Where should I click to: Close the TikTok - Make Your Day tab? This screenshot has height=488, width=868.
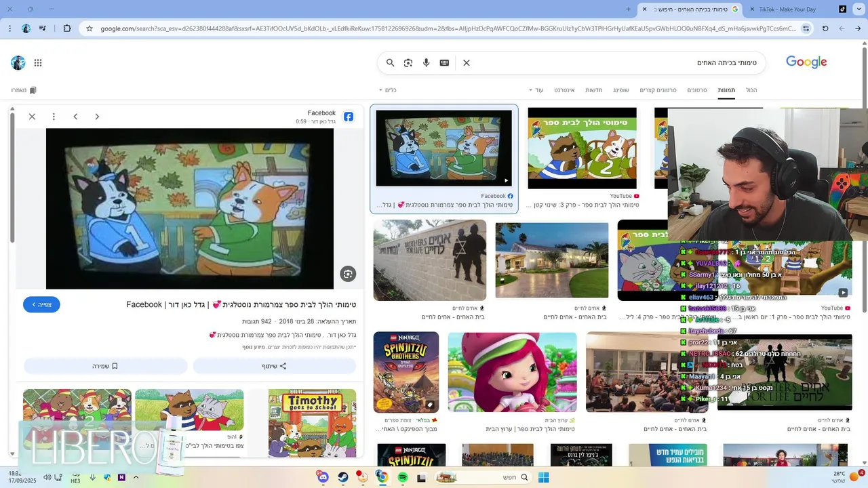coord(751,9)
